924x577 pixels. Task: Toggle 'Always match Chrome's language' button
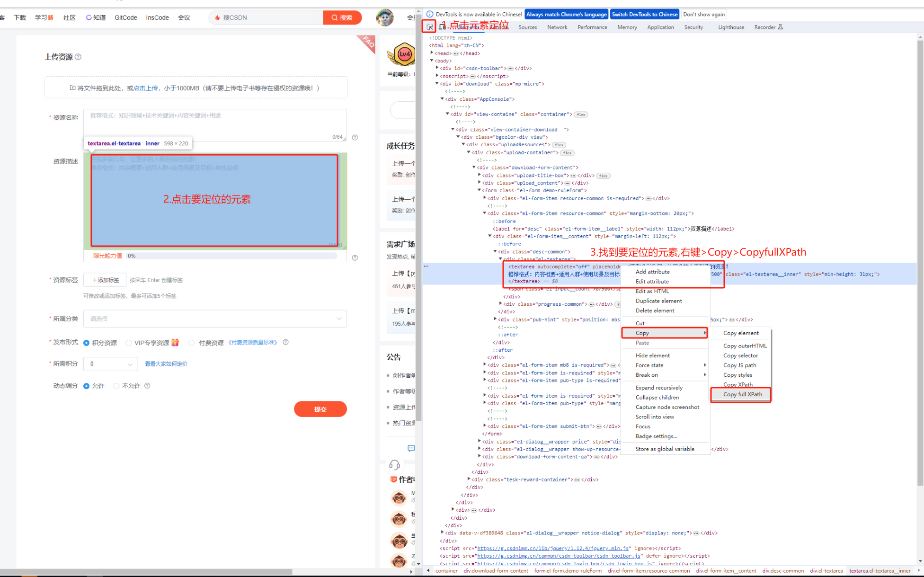tap(565, 13)
